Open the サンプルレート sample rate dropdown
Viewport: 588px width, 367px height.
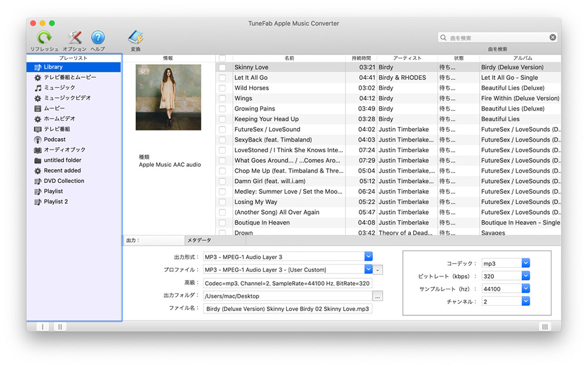coord(526,289)
